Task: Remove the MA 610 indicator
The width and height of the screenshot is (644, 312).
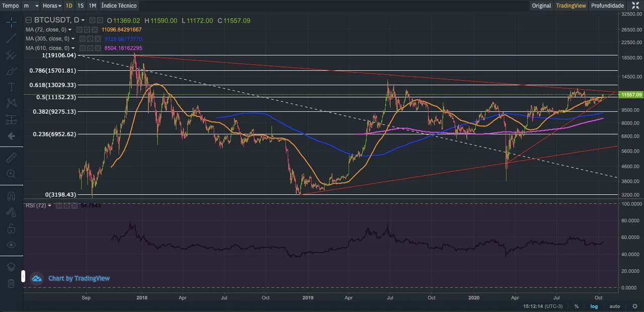Action: click(98, 48)
